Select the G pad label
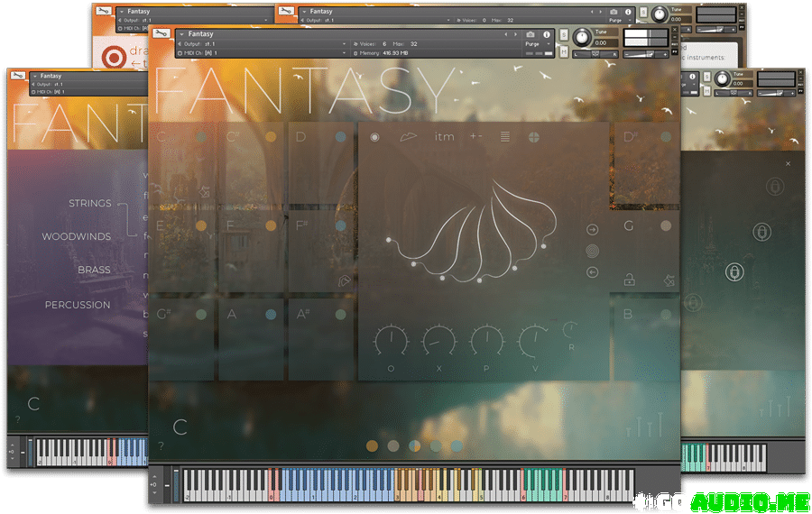Viewport: 812px width, 514px height. [629, 225]
